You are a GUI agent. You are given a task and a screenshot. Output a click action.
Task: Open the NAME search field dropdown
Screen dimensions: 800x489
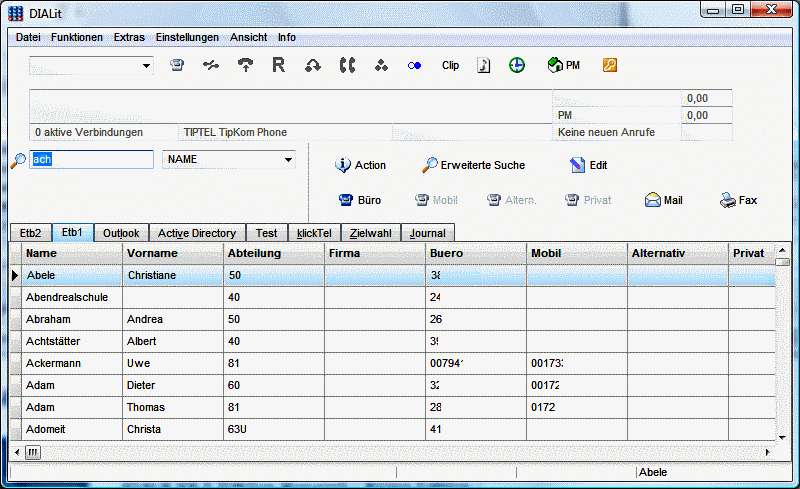288,160
